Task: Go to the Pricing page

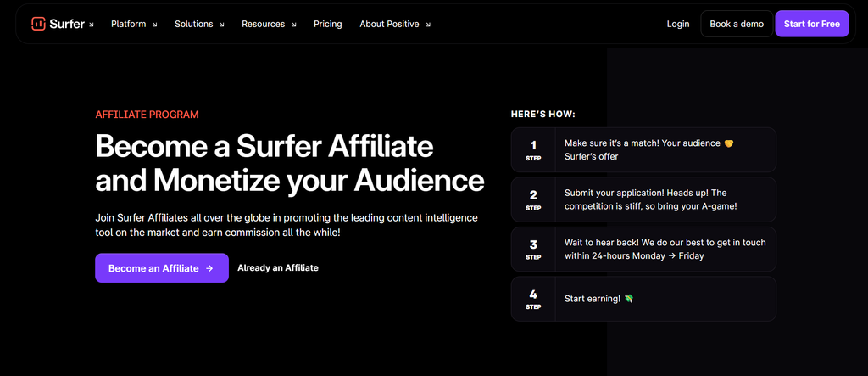Action: coord(328,24)
